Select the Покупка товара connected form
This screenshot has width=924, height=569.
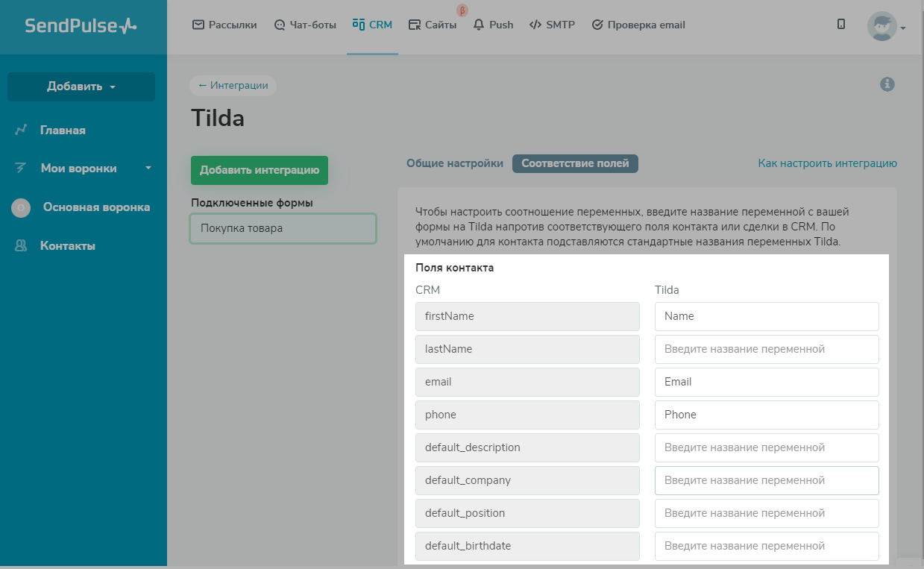click(x=283, y=228)
